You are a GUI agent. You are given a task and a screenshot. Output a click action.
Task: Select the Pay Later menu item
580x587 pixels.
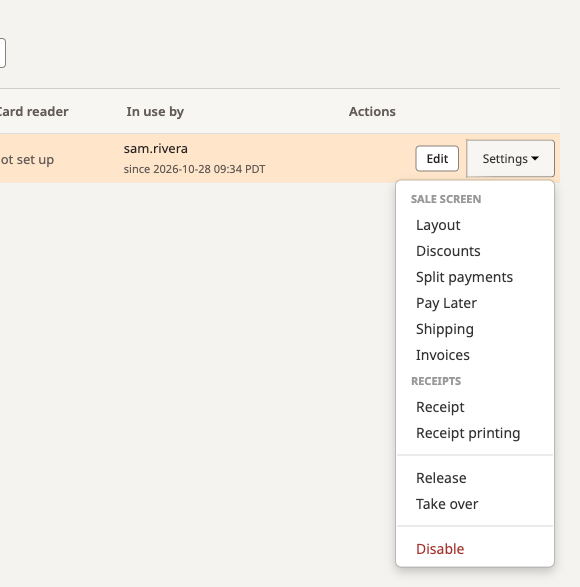(475, 303)
